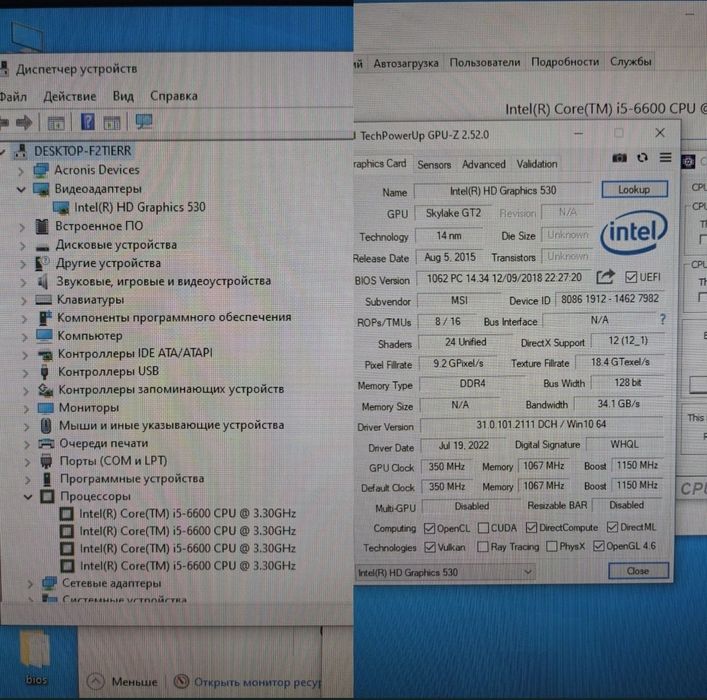Expand Порты (COM и LPT) node
707x700 pixels.
tap(27, 462)
